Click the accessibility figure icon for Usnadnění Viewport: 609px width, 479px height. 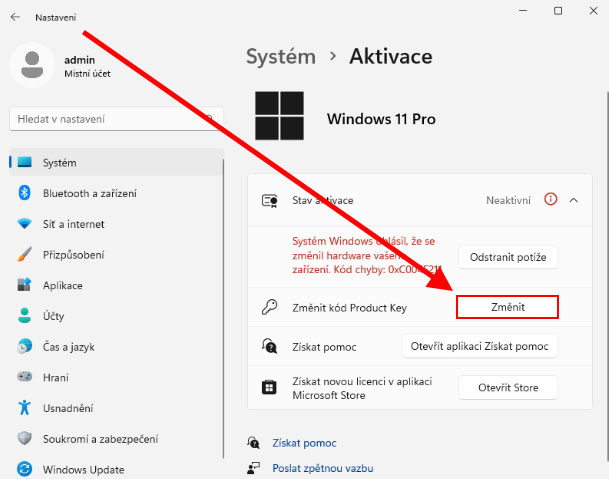pos(24,408)
